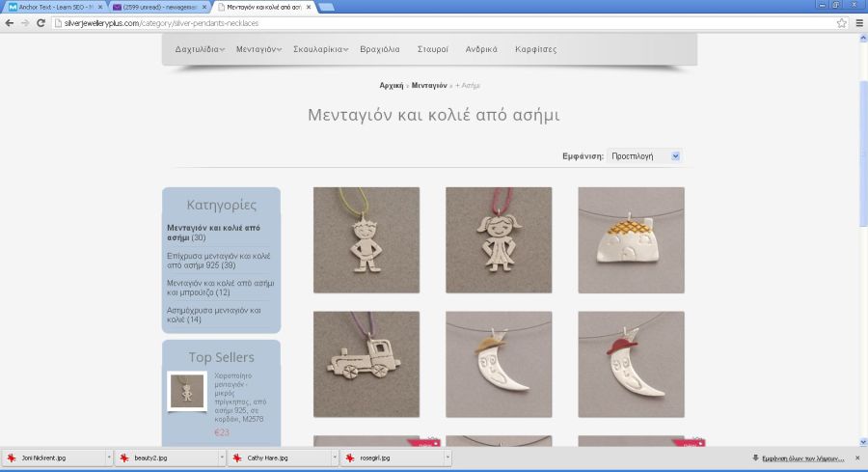Expand the Δαχτυλίδια menu
This screenshot has height=472, width=868.
200,49
